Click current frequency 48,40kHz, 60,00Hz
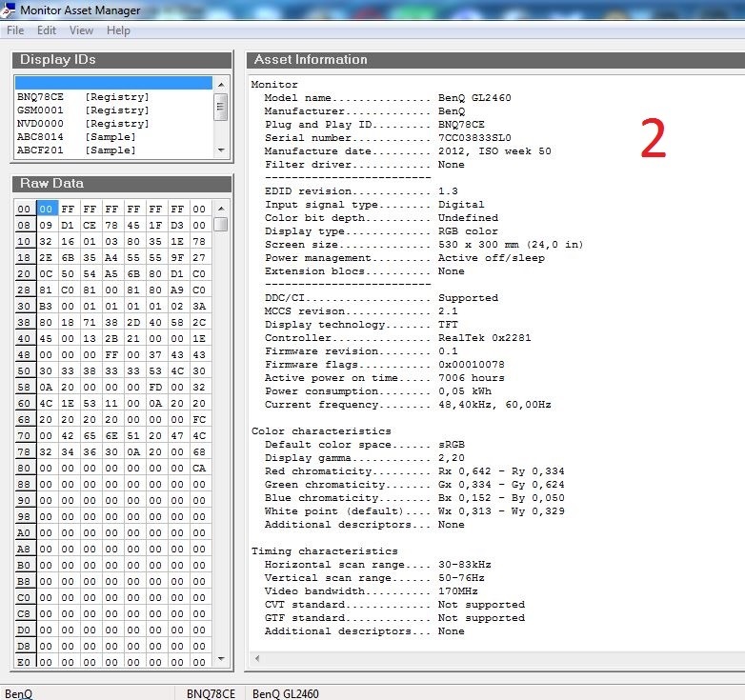 (x=494, y=404)
